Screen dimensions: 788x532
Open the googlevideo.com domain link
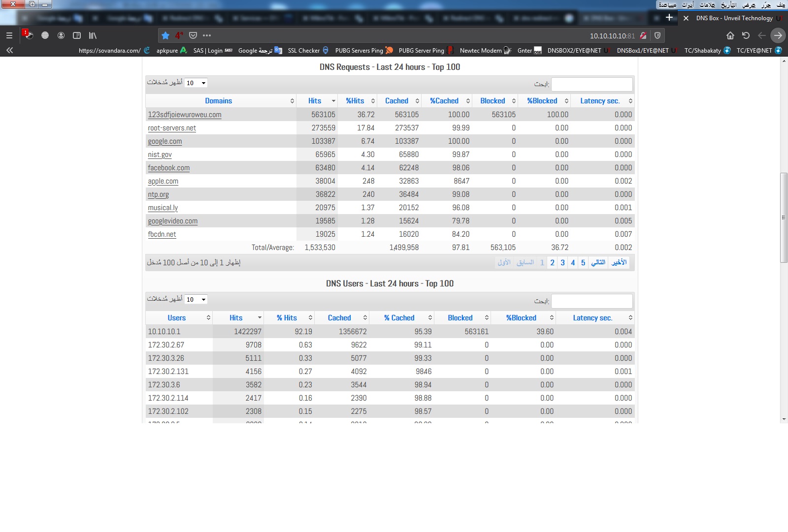click(172, 221)
